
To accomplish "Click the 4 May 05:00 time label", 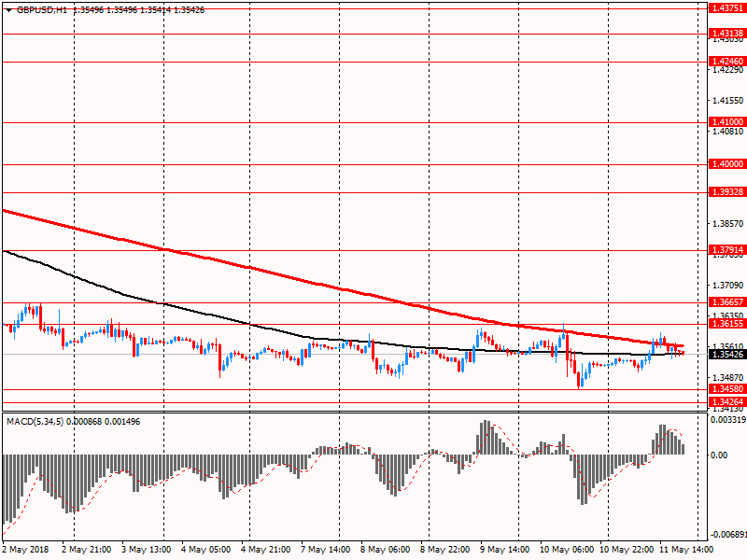I will pos(205,550).
